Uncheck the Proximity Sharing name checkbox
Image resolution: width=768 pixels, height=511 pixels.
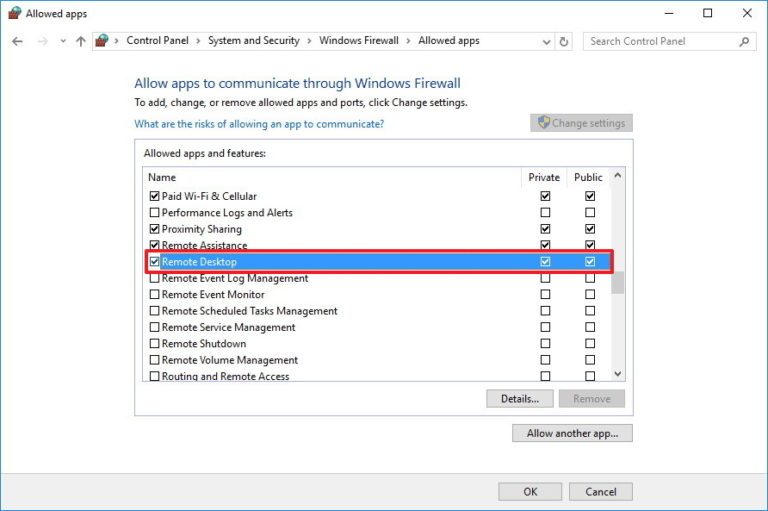click(x=154, y=229)
